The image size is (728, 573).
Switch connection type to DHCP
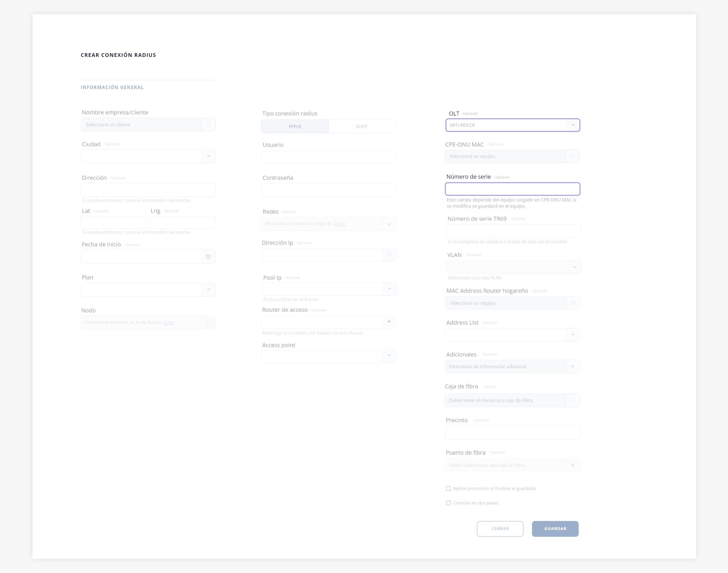pyautogui.click(x=361, y=127)
